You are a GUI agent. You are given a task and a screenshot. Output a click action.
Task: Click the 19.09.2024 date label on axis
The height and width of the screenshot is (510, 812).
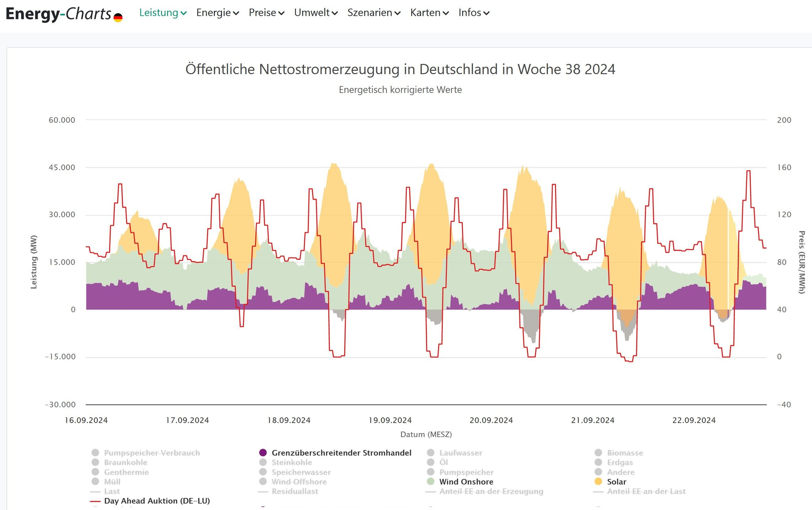390,420
